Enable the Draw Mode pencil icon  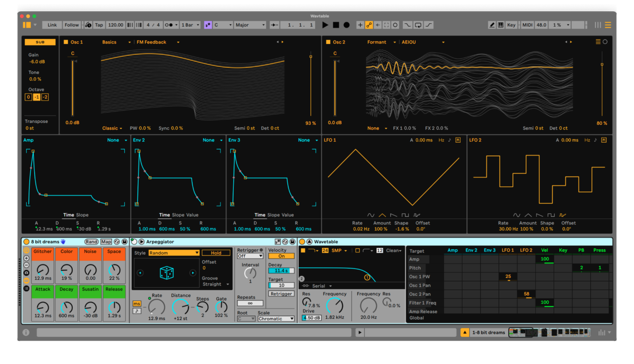493,25
